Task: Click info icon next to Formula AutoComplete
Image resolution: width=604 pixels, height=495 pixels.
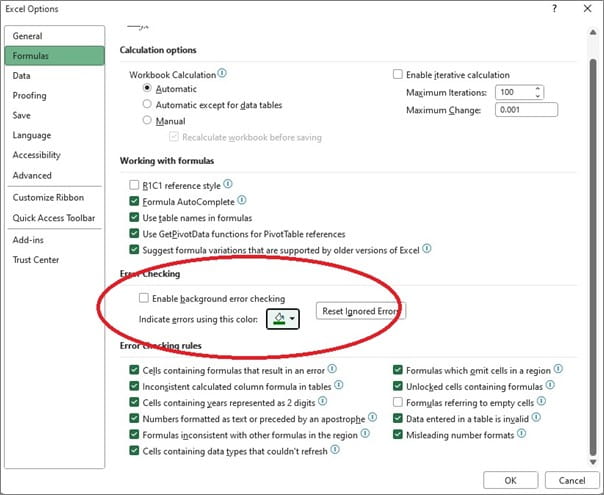Action: [x=241, y=201]
